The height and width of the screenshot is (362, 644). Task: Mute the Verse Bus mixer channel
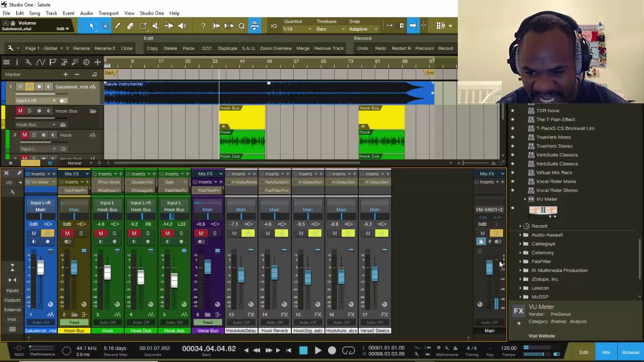point(201,233)
